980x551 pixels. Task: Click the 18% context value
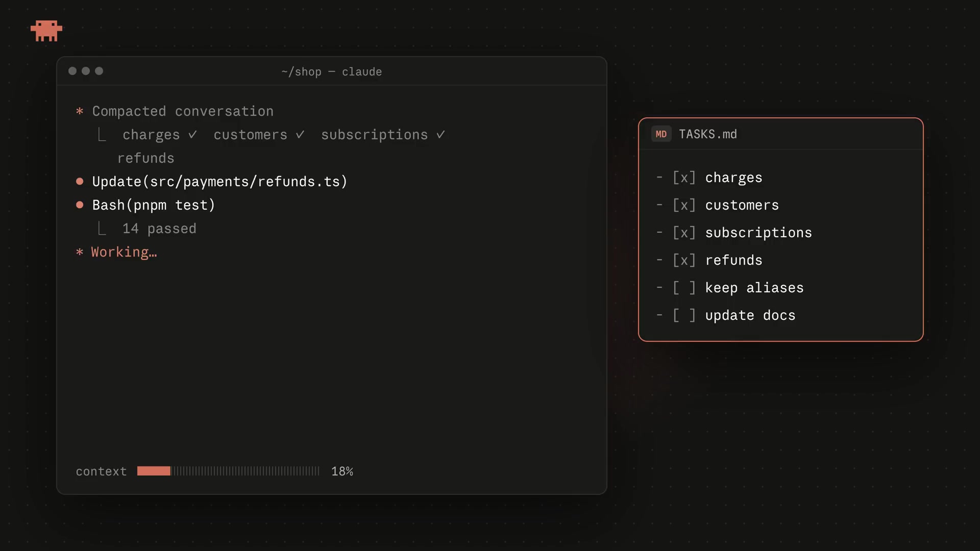(342, 471)
